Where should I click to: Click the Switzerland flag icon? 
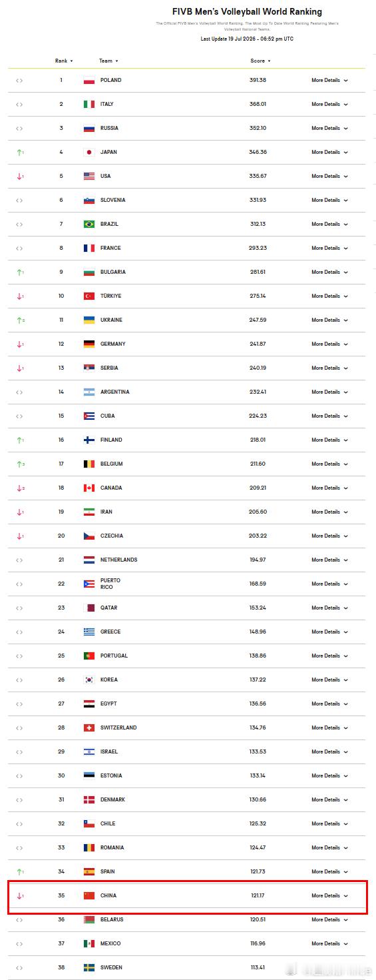point(89,728)
